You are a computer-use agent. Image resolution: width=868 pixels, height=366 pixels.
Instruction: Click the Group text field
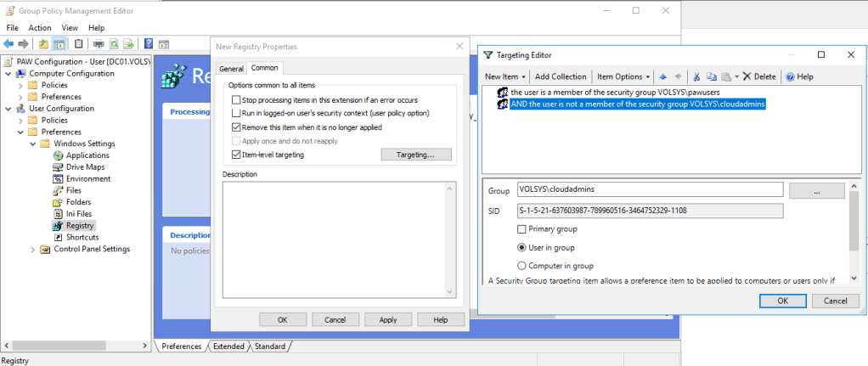tap(650, 190)
